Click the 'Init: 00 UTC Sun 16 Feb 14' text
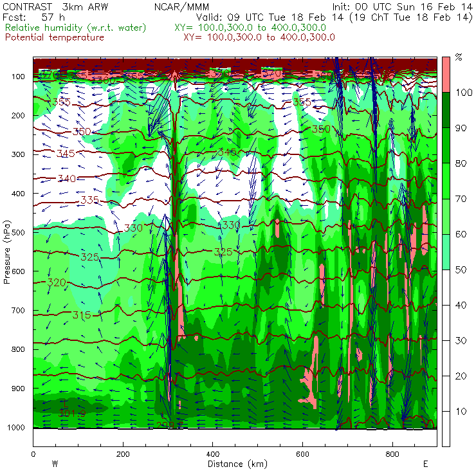Viewport: 476px width, 476px height. 402,6
